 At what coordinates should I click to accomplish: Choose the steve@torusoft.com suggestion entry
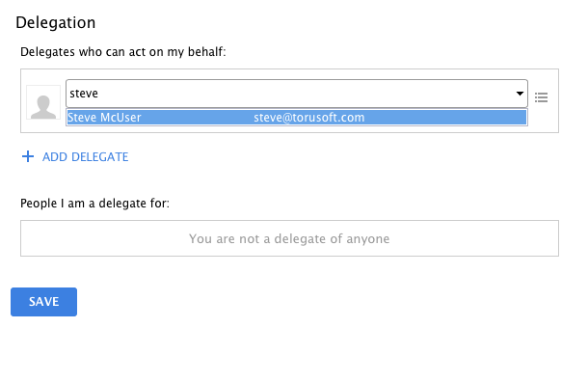[x=309, y=118]
